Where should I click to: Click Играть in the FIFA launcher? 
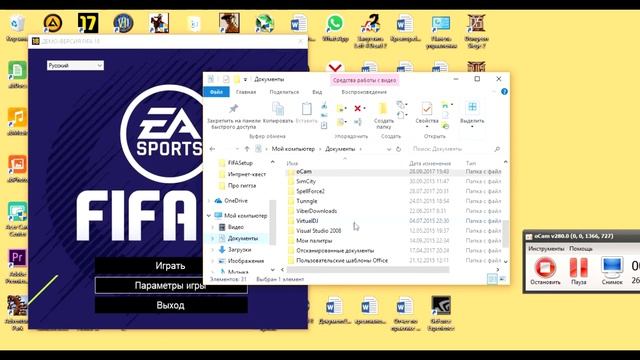tap(171, 266)
